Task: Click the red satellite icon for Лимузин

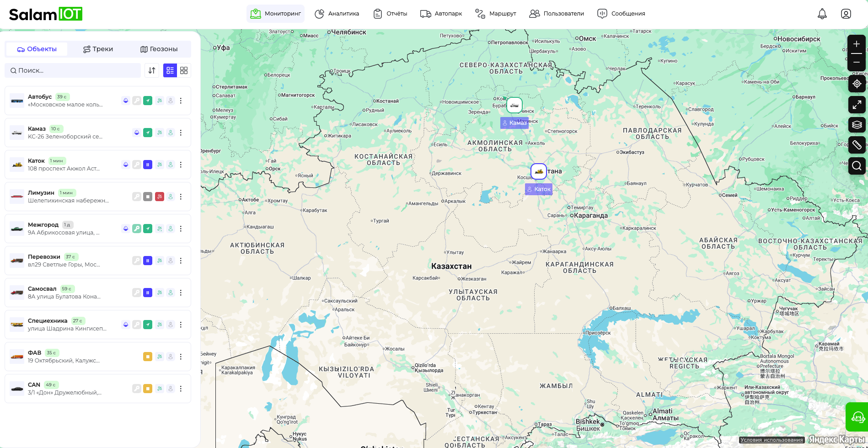Action: [x=160, y=197]
